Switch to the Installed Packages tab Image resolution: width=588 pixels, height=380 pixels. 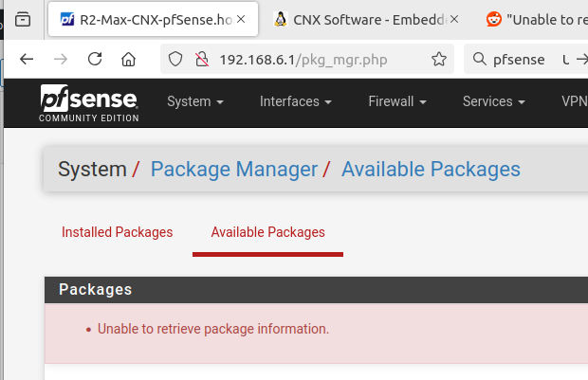coord(117,232)
